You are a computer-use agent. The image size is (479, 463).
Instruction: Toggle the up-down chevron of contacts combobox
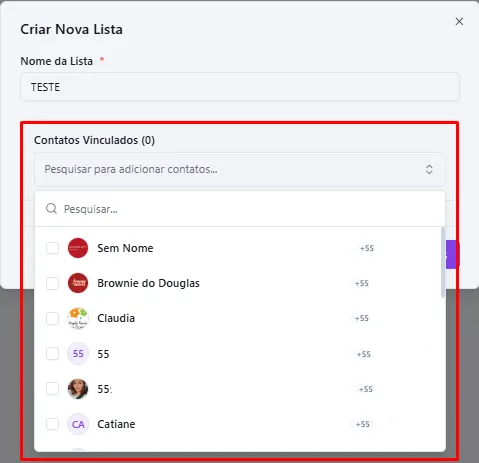coord(429,169)
